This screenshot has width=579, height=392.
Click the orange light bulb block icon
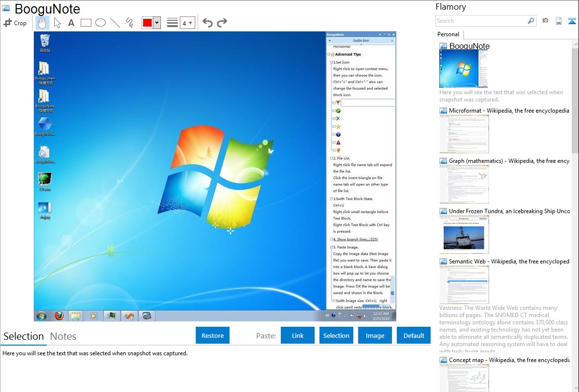point(338,150)
